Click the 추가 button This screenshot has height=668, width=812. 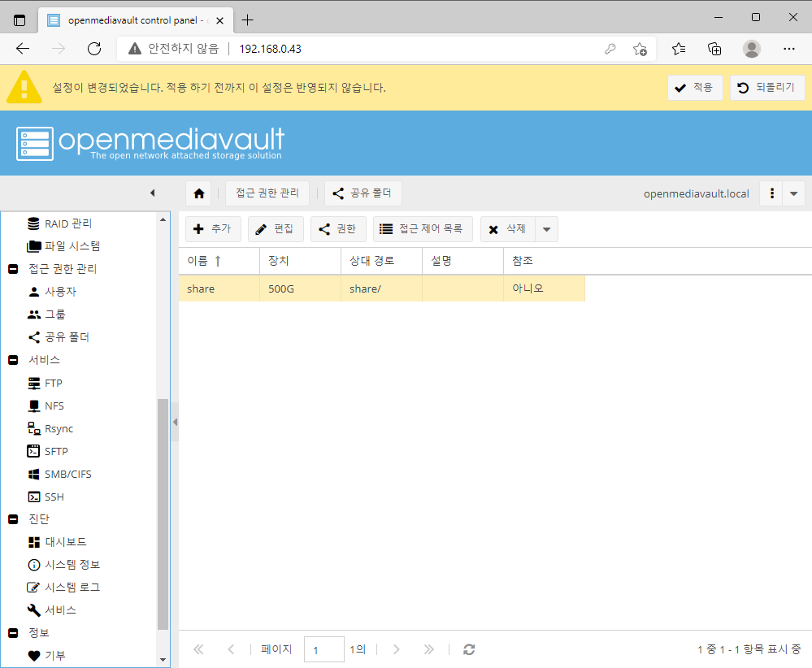[213, 229]
